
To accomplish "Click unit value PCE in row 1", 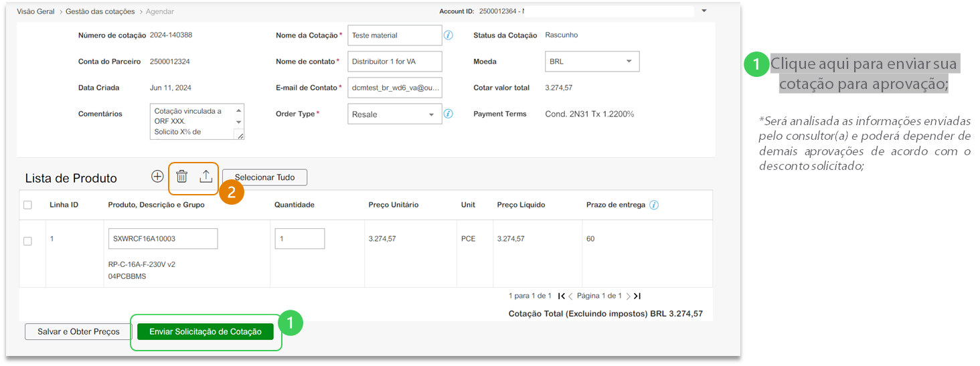I will click(469, 239).
